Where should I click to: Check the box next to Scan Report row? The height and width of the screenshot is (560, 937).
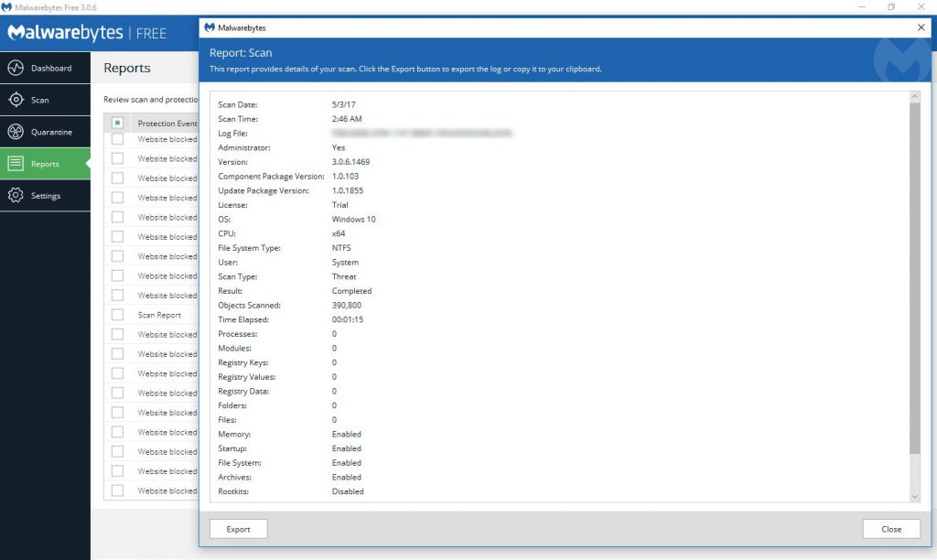point(117,315)
